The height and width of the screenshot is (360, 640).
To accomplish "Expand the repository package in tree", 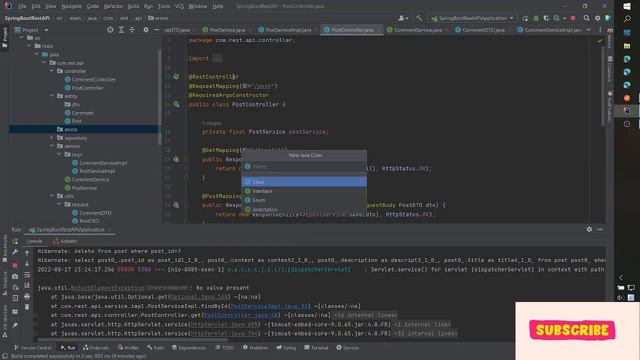I will pyautogui.click(x=52, y=138).
